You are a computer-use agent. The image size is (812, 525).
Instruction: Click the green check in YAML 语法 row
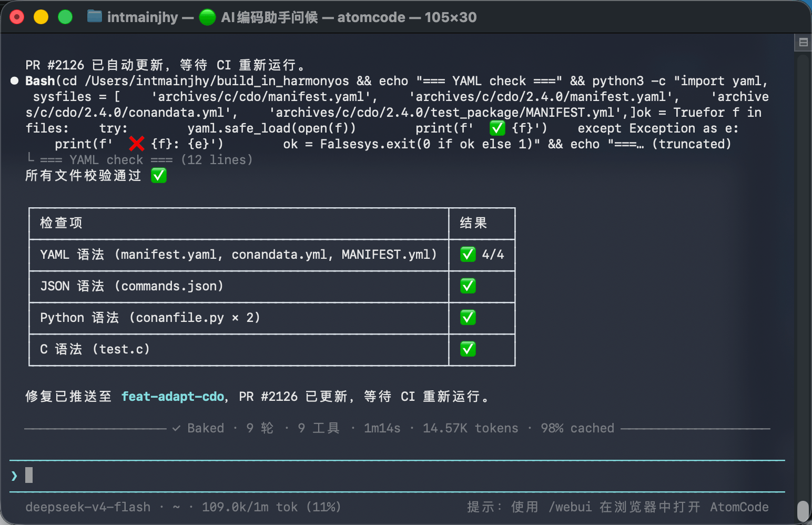click(468, 255)
